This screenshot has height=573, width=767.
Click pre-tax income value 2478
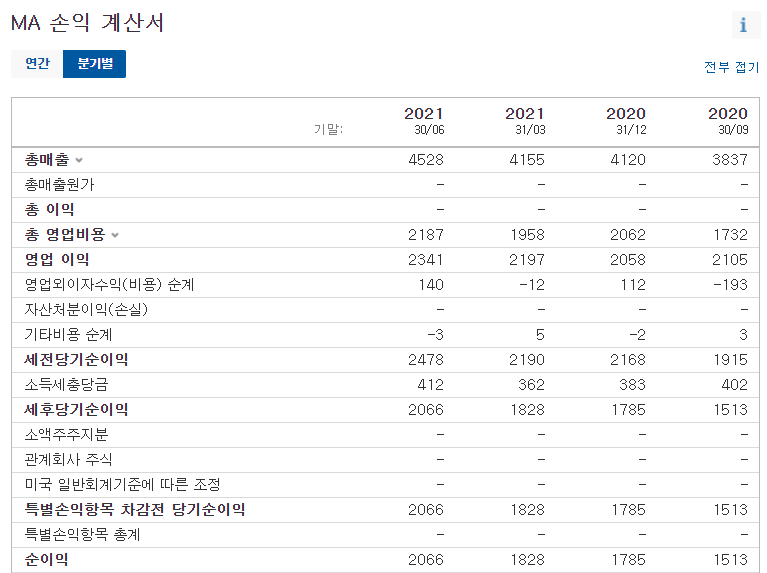(426, 360)
